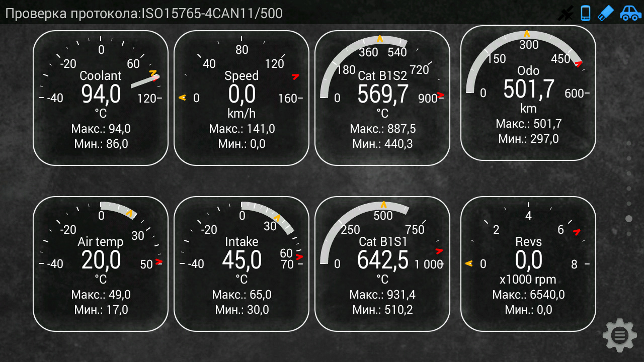Click Intake 'Мин.: 30,0' reading
644x362 pixels.
pos(242,310)
